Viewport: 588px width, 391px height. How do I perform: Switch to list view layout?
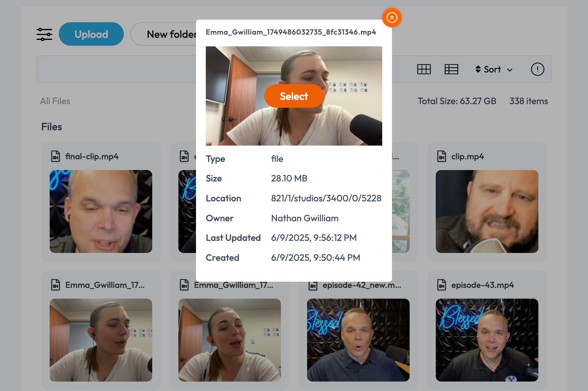coord(451,69)
